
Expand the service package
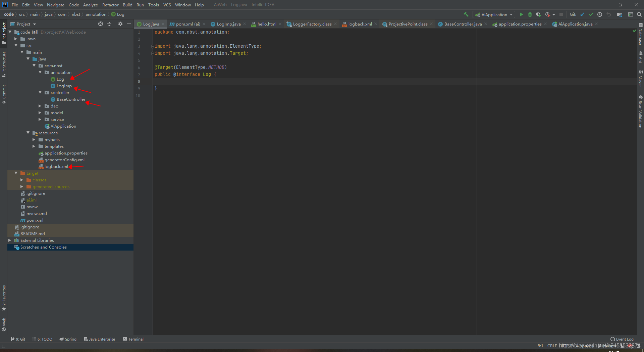coord(40,119)
